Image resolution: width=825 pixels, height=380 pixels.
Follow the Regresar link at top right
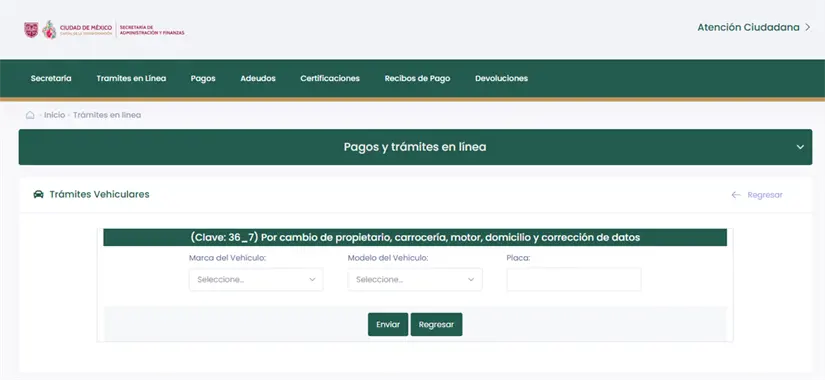coord(765,195)
